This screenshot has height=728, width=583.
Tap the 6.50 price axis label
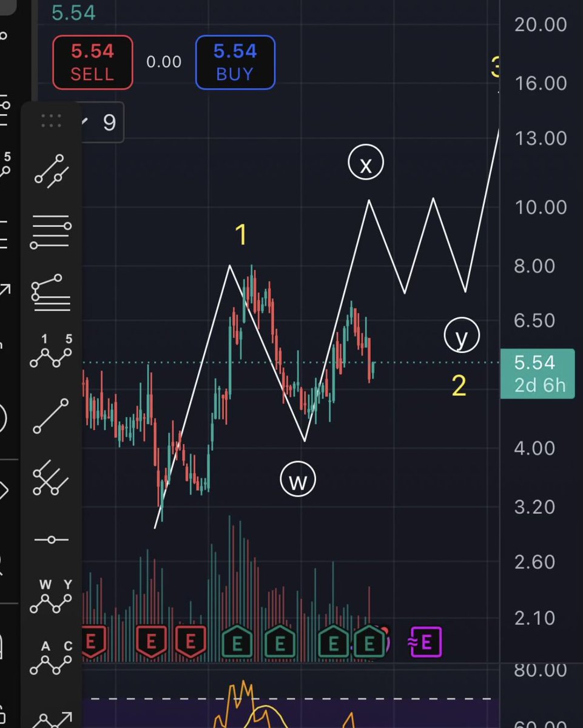(x=534, y=320)
